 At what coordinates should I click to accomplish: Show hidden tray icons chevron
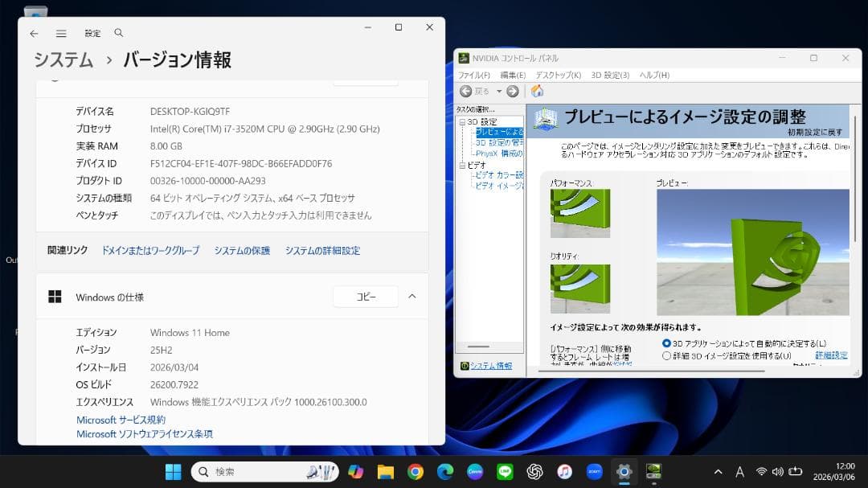click(718, 472)
